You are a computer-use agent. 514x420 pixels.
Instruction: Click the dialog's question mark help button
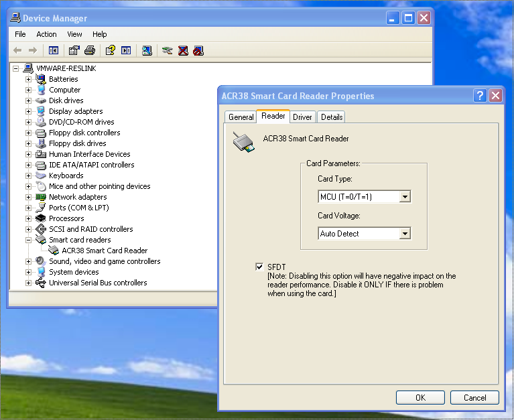click(480, 96)
